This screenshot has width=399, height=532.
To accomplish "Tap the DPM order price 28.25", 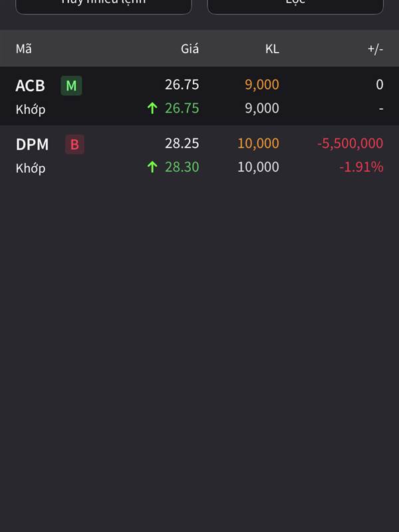I will click(x=182, y=143).
